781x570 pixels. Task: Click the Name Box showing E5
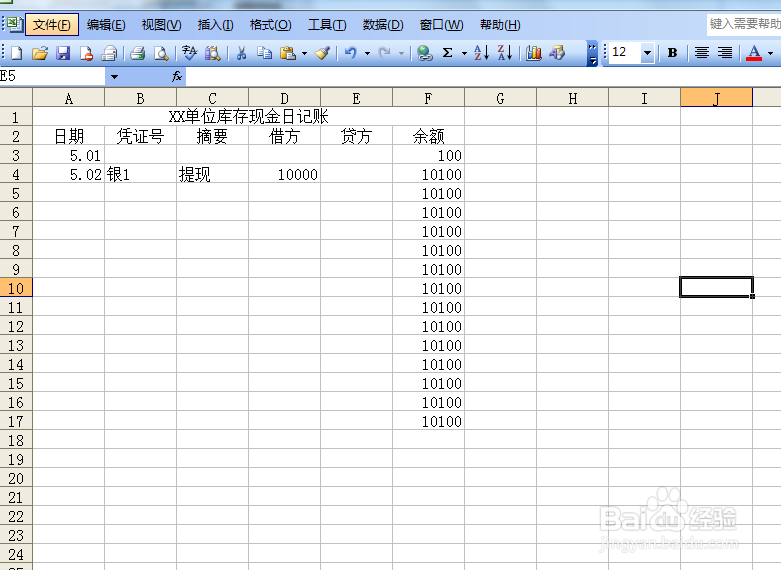pyautogui.click(x=52, y=77)
